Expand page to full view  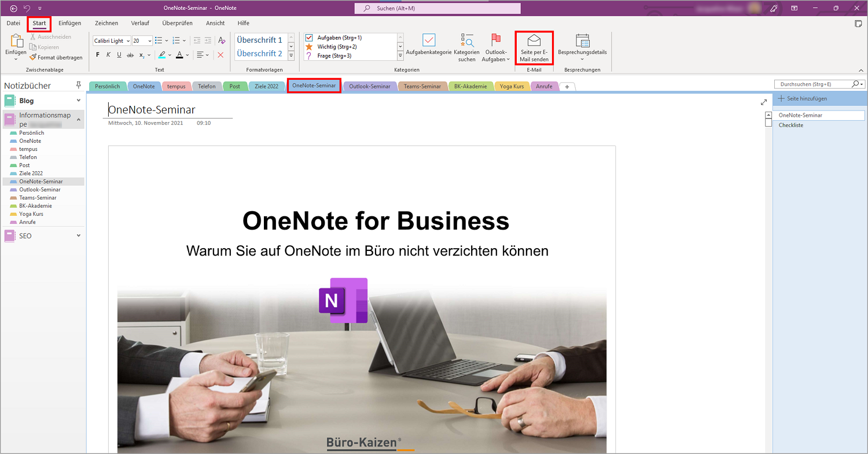coord(763,102)
